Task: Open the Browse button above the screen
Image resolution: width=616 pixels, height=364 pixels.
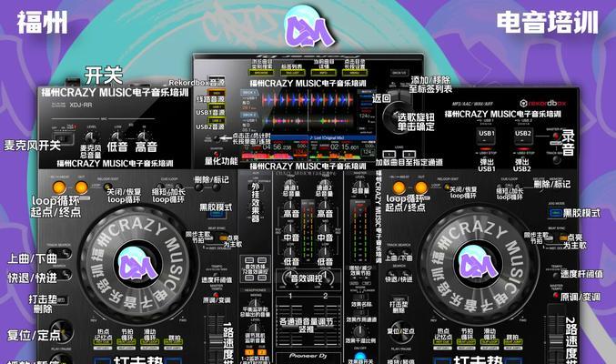Action: [x=261, y=73]
